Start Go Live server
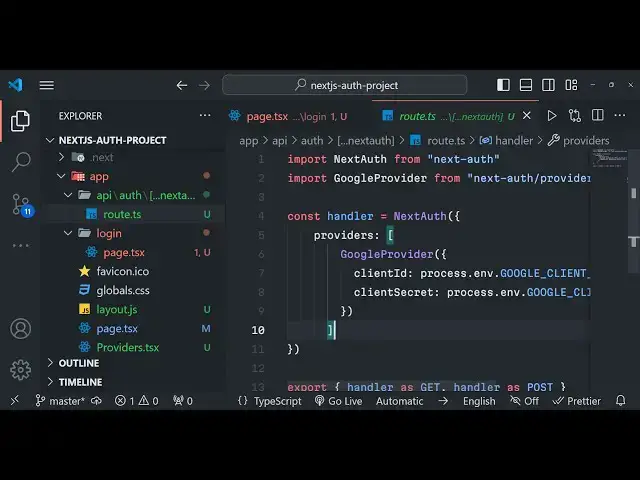This screenshot has width=640, height=480. pyautogui.click(x=338, y=401)
